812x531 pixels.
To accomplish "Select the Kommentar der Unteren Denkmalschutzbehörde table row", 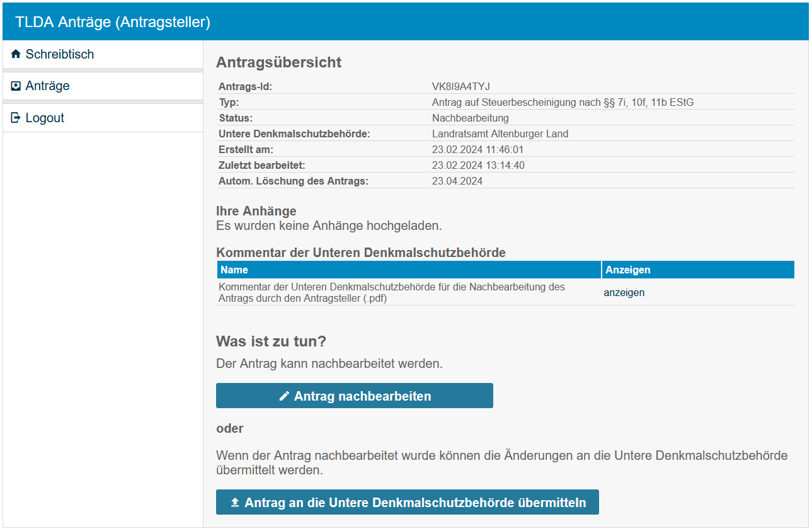I will (x=391, y=293).
